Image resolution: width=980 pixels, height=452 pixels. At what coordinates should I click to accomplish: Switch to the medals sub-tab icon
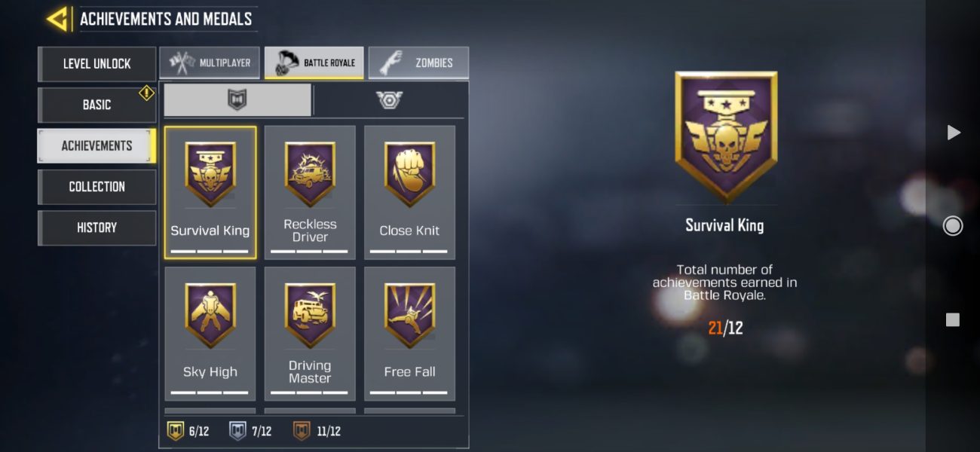(390, 100)
